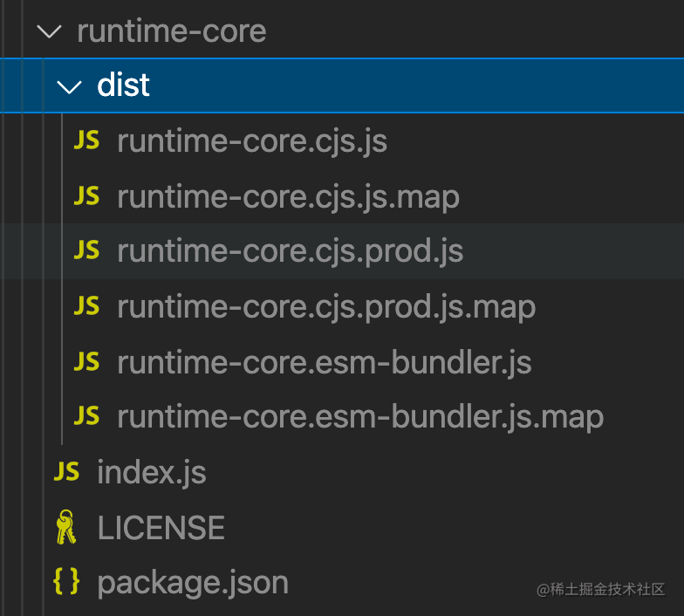The width and height of the screenshot is (684, 616).
Task: Open the package.json file
Action: [193, 582]
